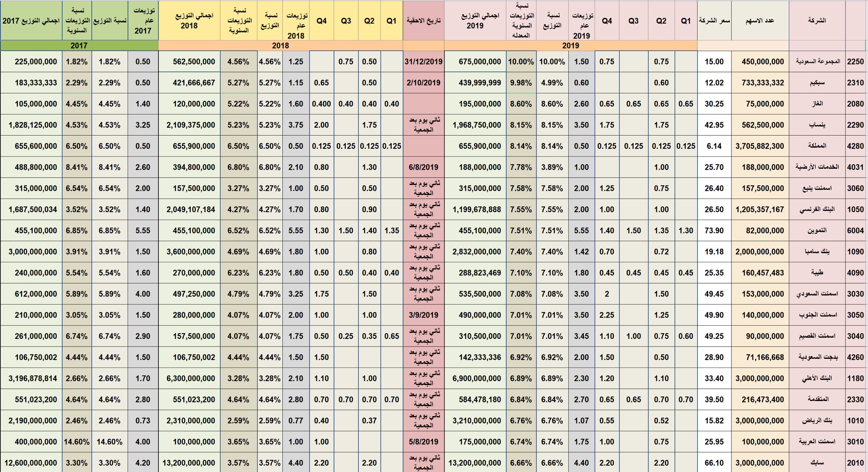Select share count 3,705,882,300
The height and width of the screenshot is (472, 868).
(x=760, y=146)
